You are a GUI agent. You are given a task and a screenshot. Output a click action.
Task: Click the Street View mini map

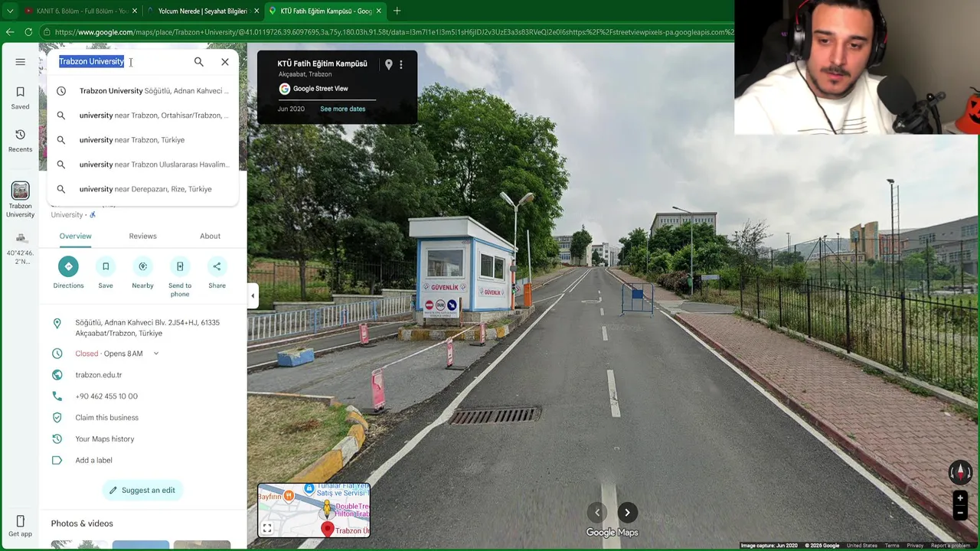[x=314, y=510]
